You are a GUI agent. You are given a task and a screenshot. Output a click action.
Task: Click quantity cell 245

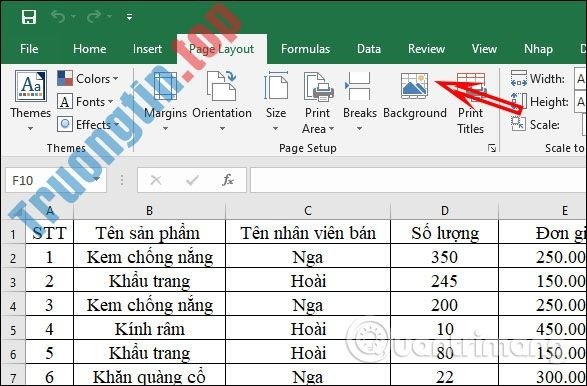coord(444,280)
